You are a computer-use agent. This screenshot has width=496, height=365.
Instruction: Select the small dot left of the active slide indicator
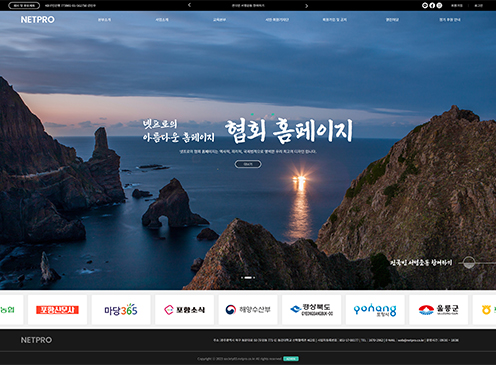(x=242, y=277)
